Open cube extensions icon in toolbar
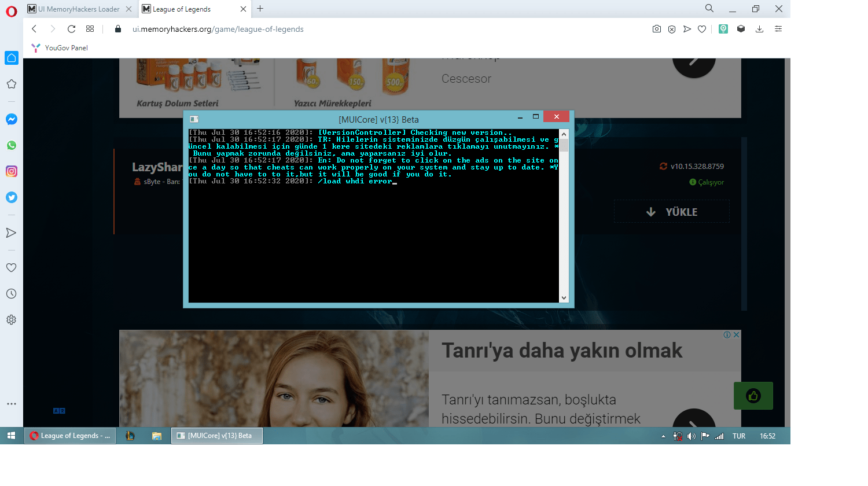The height and width of the screenshot is (486, 868). [741, 29]
